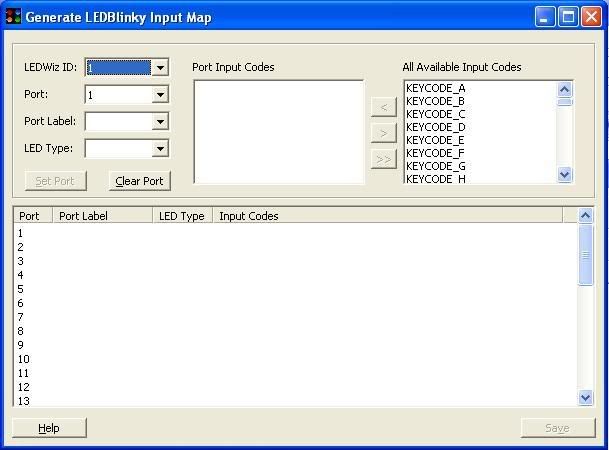Click down arrow of port table scrollbar
The width and height of the screenshot is (609, 450).
click(586, 398)
